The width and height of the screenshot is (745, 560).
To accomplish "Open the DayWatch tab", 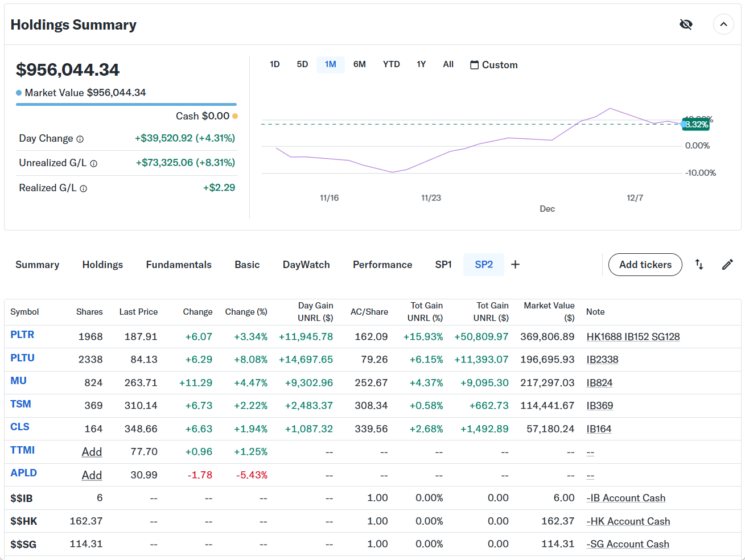I will tap(306, 265).
